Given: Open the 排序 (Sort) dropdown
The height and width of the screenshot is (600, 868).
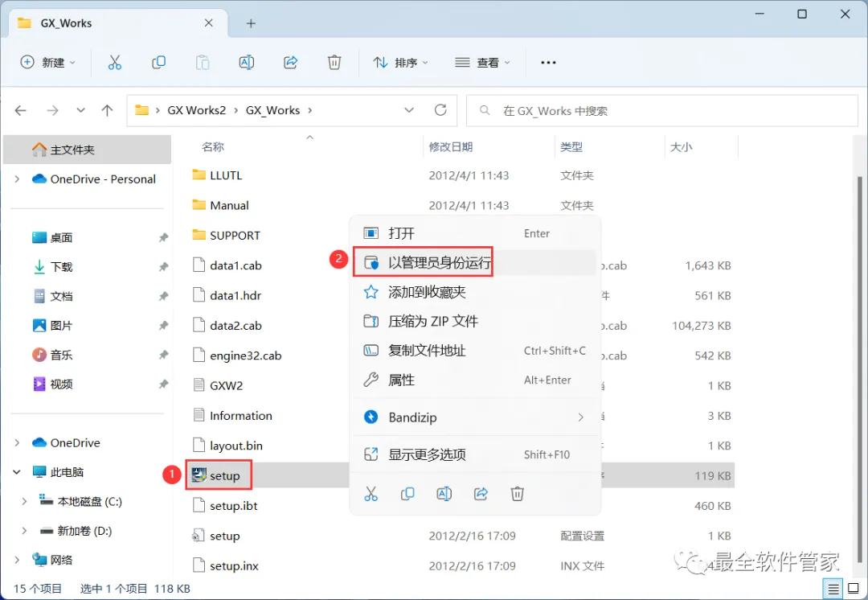Looking at the screenshot, I should (401, 63).
